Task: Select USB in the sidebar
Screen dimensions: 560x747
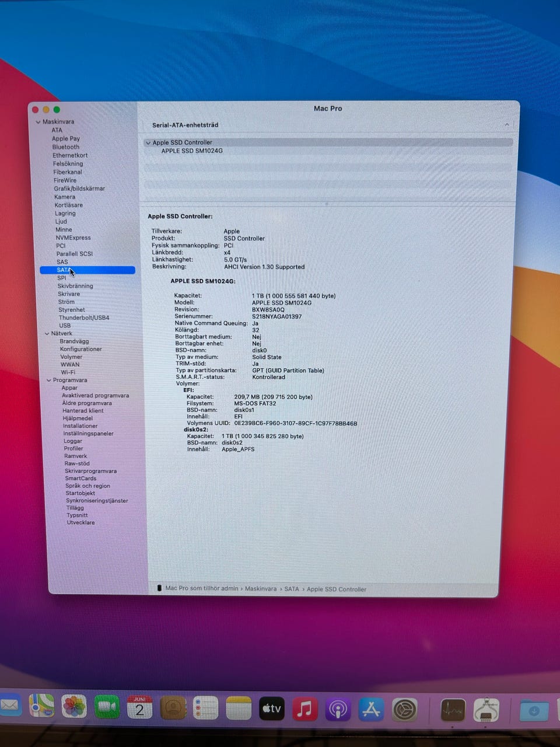Action: 65,326
